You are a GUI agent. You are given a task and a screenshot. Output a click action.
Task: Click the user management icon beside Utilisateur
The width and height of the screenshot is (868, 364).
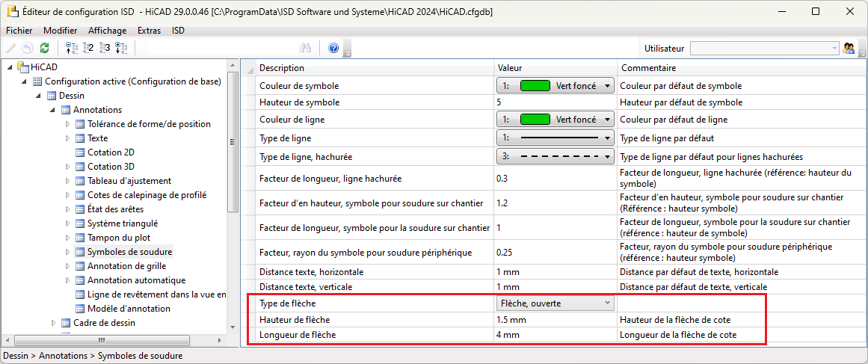[848, 48]
